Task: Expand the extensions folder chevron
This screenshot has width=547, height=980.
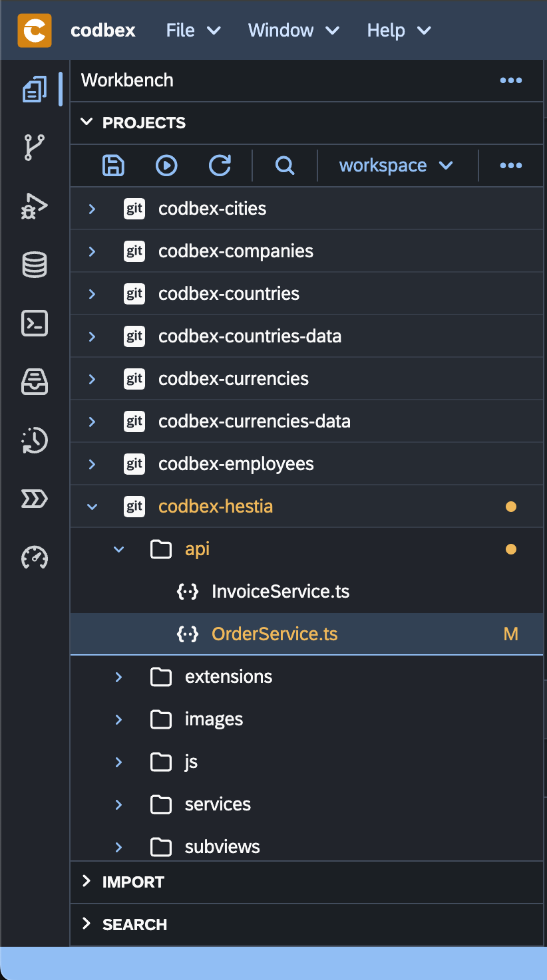Action: (119, 677)
